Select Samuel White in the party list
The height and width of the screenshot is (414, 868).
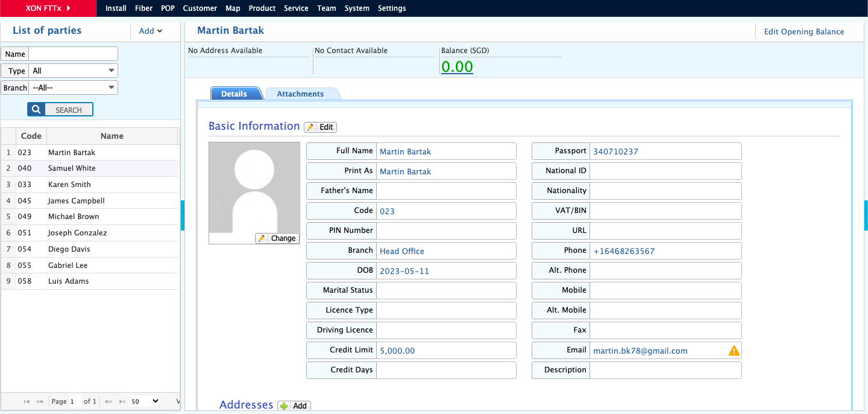pyautogui.click(x=72, y=168)
